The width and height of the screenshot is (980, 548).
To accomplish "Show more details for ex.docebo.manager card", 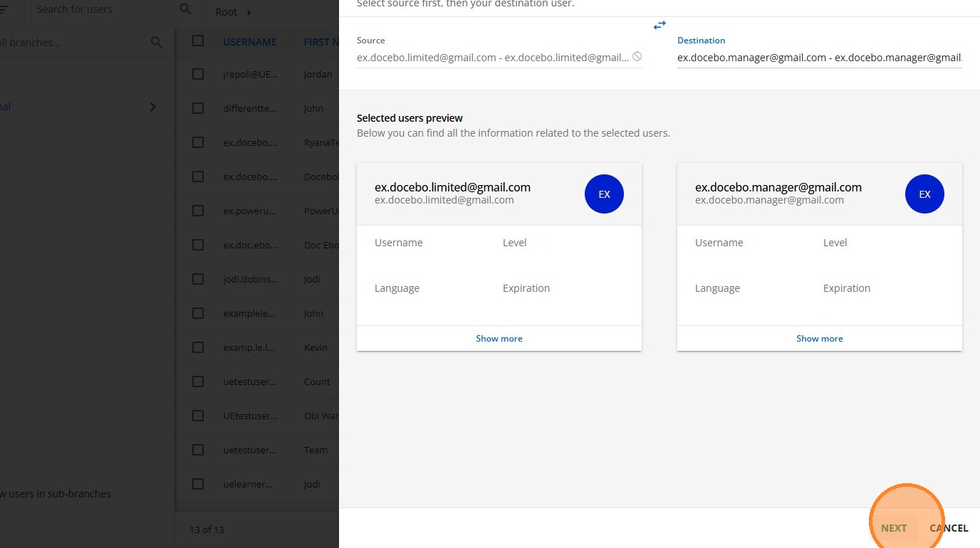I will pyautogui.click(x=820, y=339).
